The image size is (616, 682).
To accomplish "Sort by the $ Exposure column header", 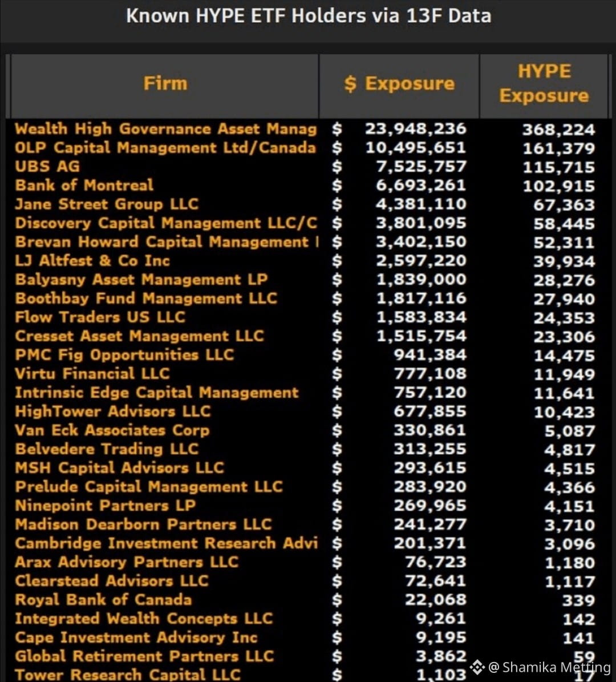I will point(399,83).
